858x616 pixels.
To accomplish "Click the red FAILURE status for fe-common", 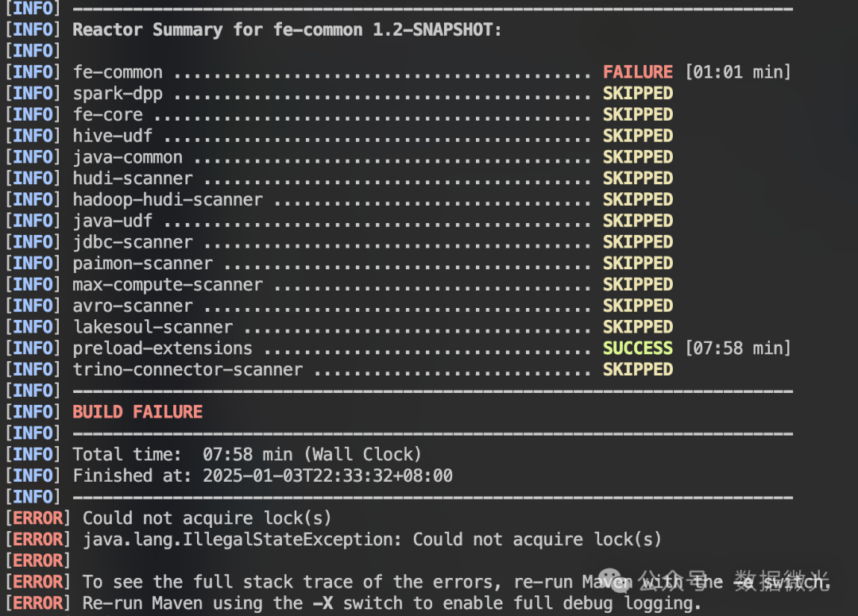I will (x=637, y=72).
